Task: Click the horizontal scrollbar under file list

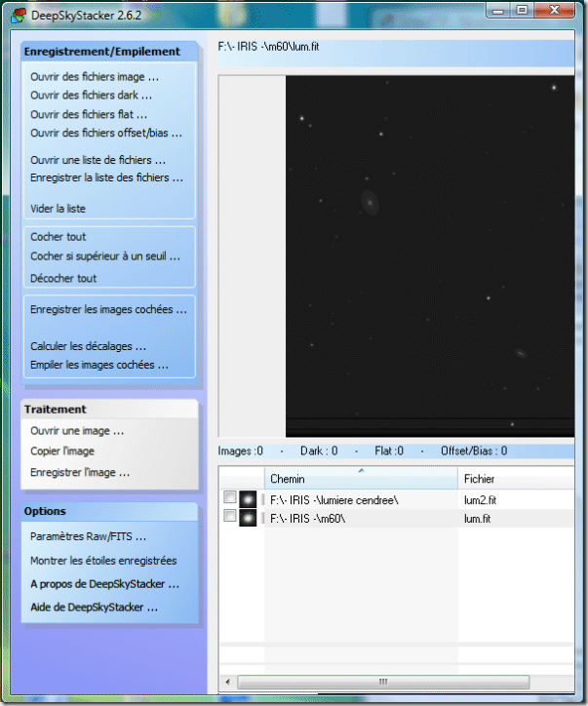Action: [x=382, y=681]
